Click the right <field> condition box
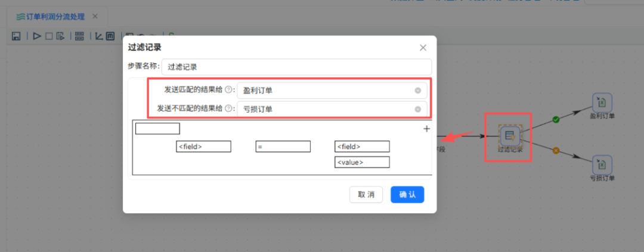Image resolution: width=644 pixels, height=252 pixels. click(x=363, y=147)
